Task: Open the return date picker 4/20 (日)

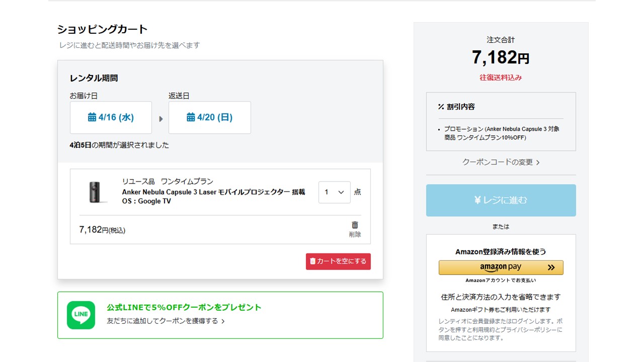Action: pyautogui.click(x=209, y=118)
